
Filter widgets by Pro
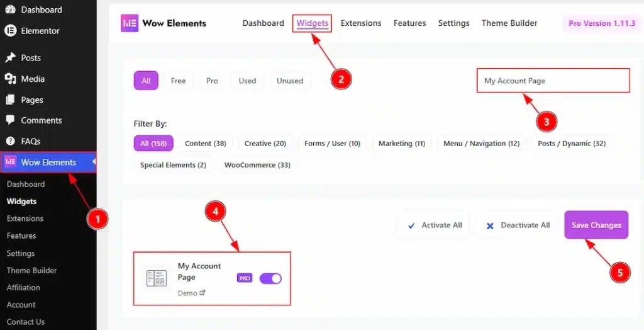point(212,81)
